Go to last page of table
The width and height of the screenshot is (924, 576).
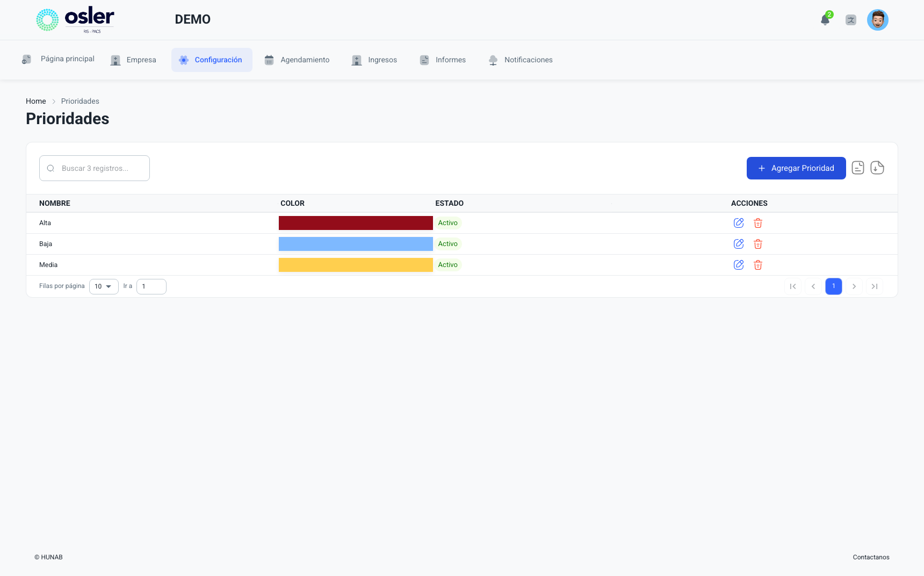tap(875, 286)
